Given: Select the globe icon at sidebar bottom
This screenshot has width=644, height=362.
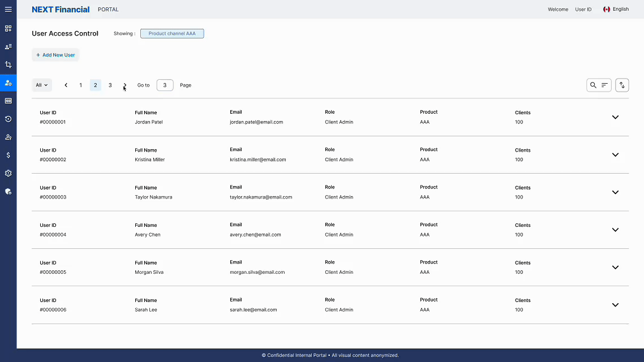Looking at the screenshot, I should point(8,191).
